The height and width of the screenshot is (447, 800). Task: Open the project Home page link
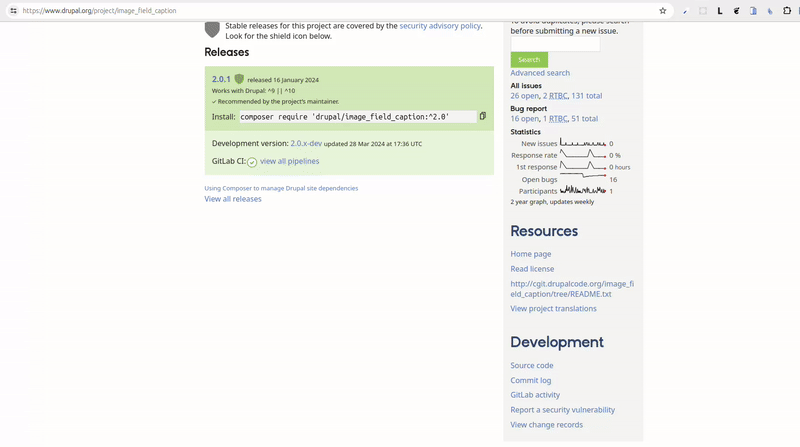[531, 254]
